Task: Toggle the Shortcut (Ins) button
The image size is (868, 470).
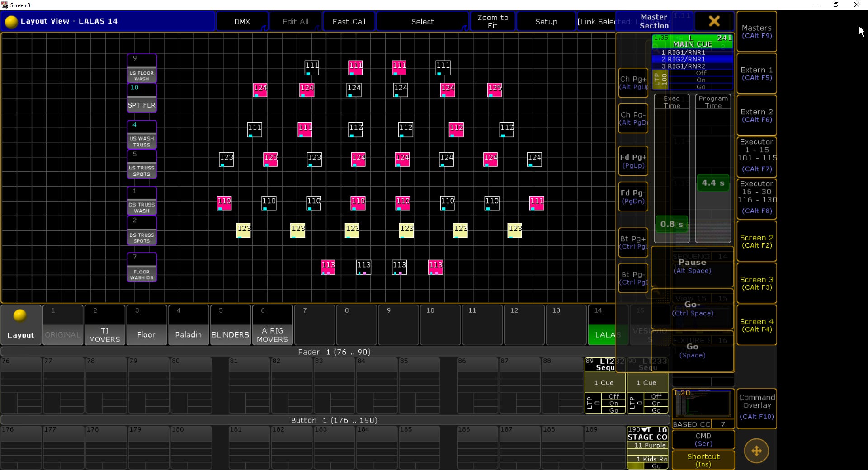Action: coord(703,460)
